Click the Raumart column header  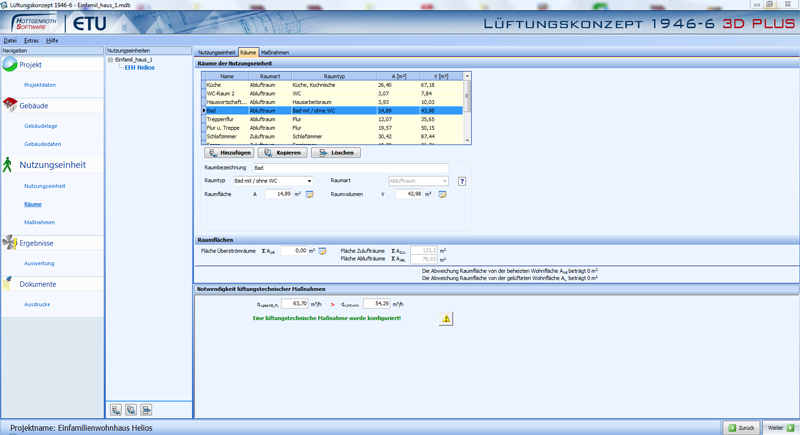pos(269,76)
